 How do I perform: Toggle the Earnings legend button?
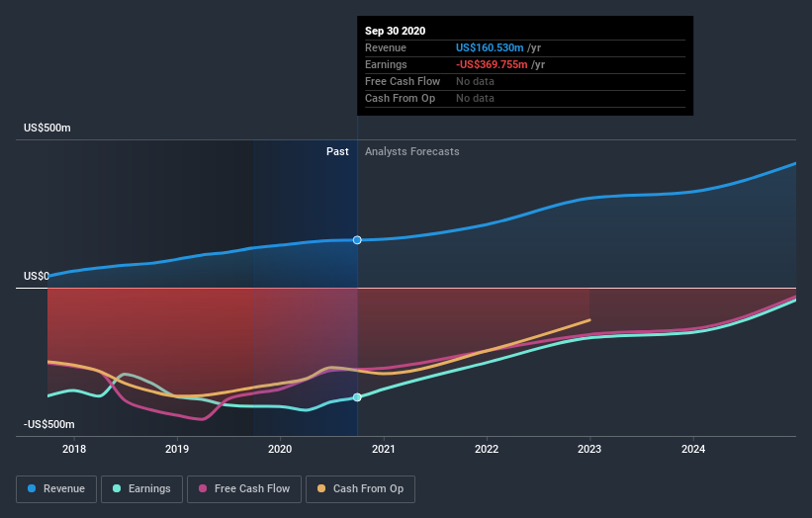tap(141, 489)
